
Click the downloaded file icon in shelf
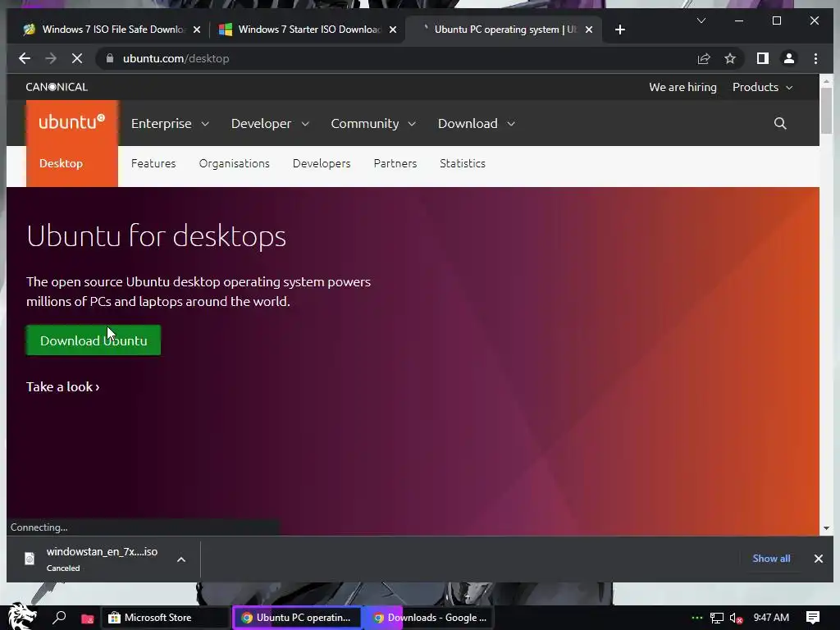30,559
